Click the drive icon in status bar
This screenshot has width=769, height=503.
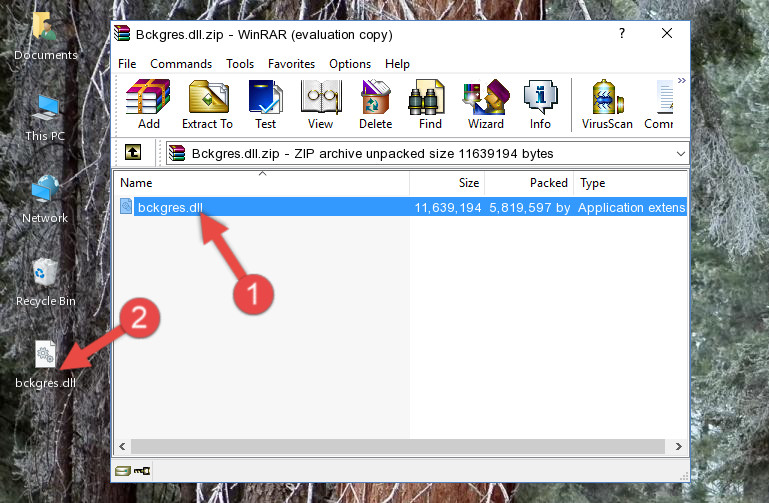tap(123, 471)
